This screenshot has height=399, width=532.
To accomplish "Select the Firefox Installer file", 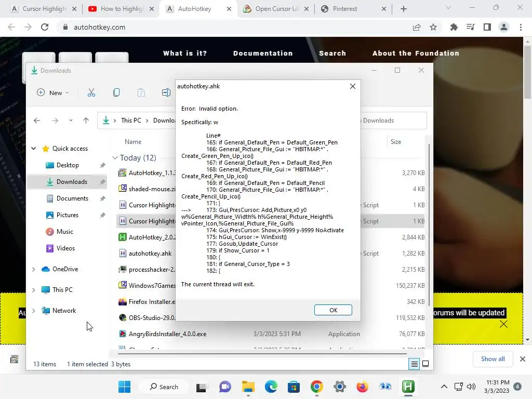I will [147, 302].
